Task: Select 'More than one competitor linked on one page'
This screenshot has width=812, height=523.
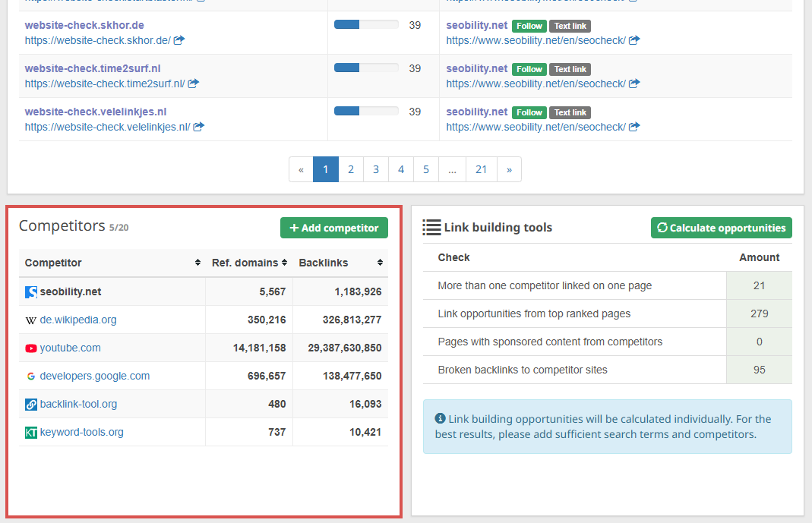Action: click(545, 285)
